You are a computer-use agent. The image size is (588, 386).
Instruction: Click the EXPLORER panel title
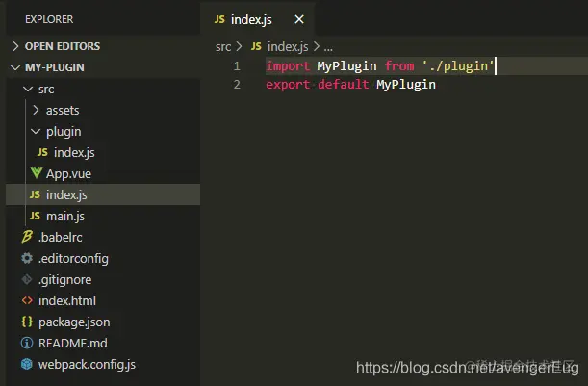pos(49,19)
